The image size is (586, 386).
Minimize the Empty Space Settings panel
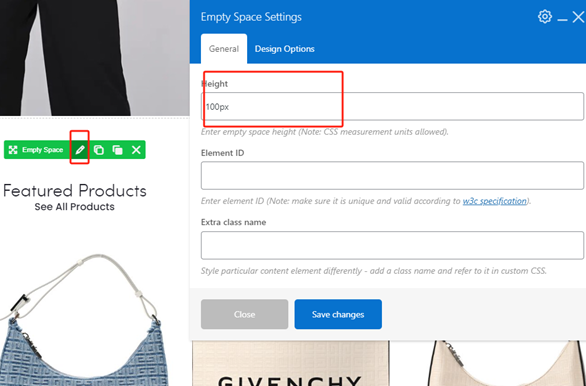click(x=562, y=19)
